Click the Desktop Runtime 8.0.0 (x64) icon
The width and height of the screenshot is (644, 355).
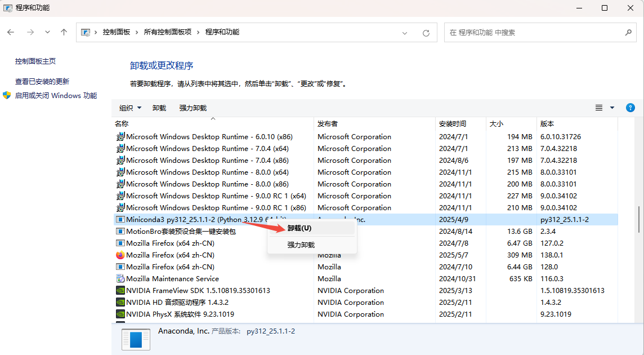click(120, 172)
